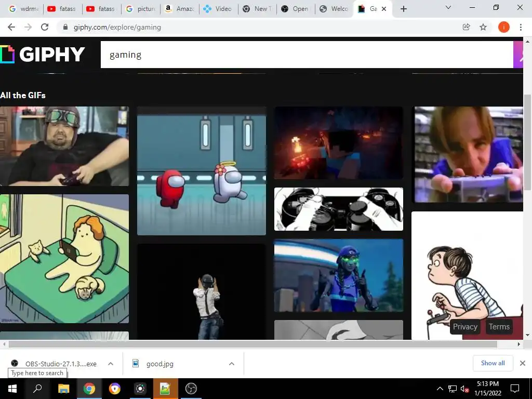
Task: Click the Terms link
Action: tap(499, 327)
